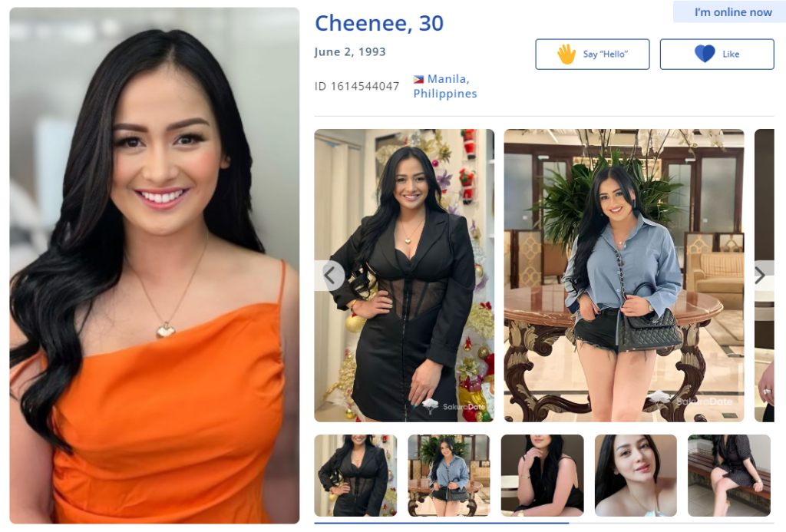Click the Like button
The height and width of the screenshot is (532, 786).
717,55
